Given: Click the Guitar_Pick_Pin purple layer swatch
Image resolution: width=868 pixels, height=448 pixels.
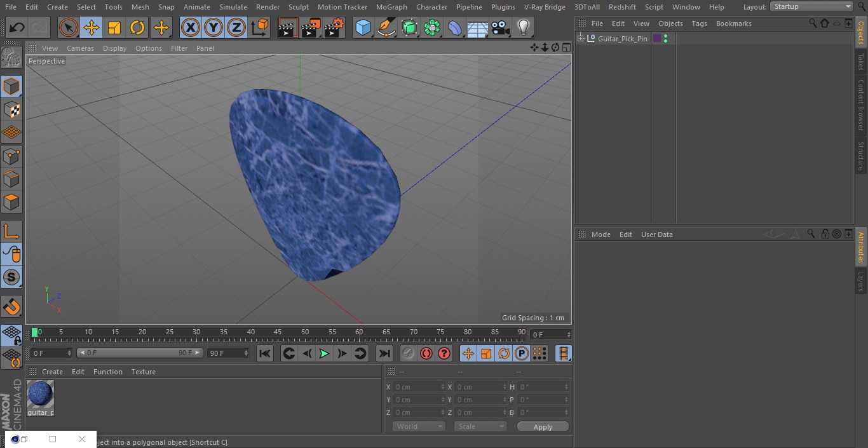Looking at the screenshot, I should click(657, 39).
